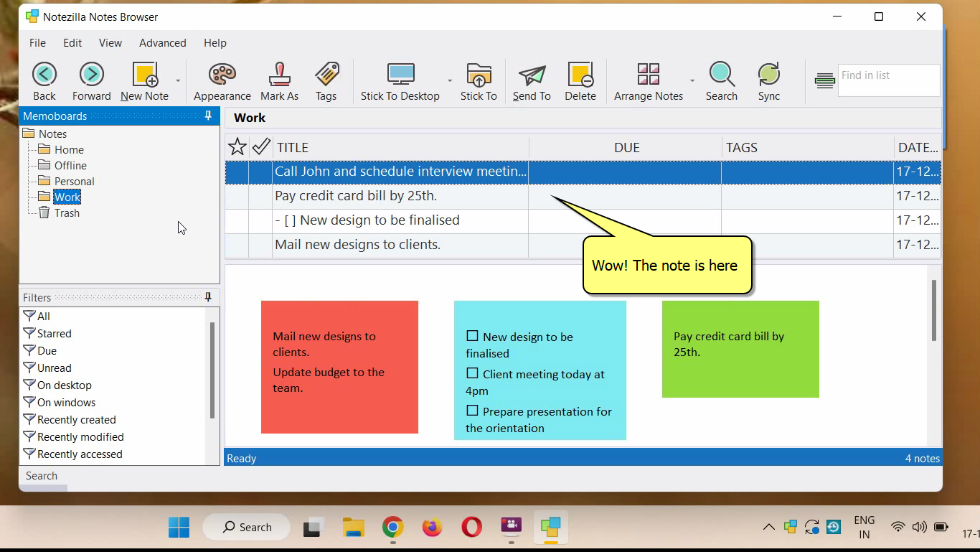Apply the All filter
Image resolution: width=980 pixels, height=552 pixels.
coord(37,316)
